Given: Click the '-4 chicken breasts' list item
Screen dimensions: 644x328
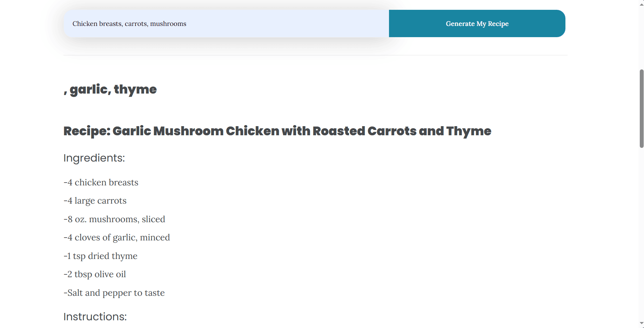Looking at the screenshot, I should [101, 182].
